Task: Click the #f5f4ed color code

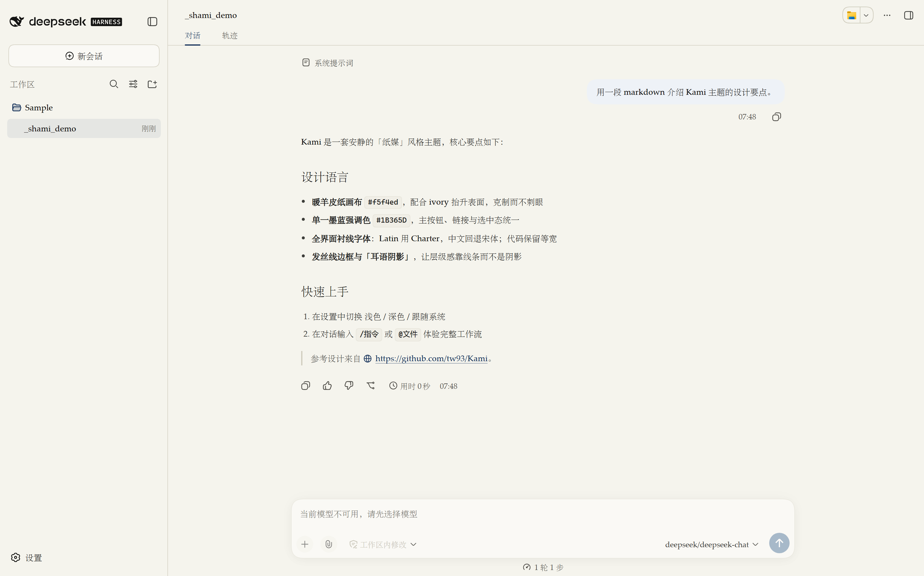Action: [383, 202]
